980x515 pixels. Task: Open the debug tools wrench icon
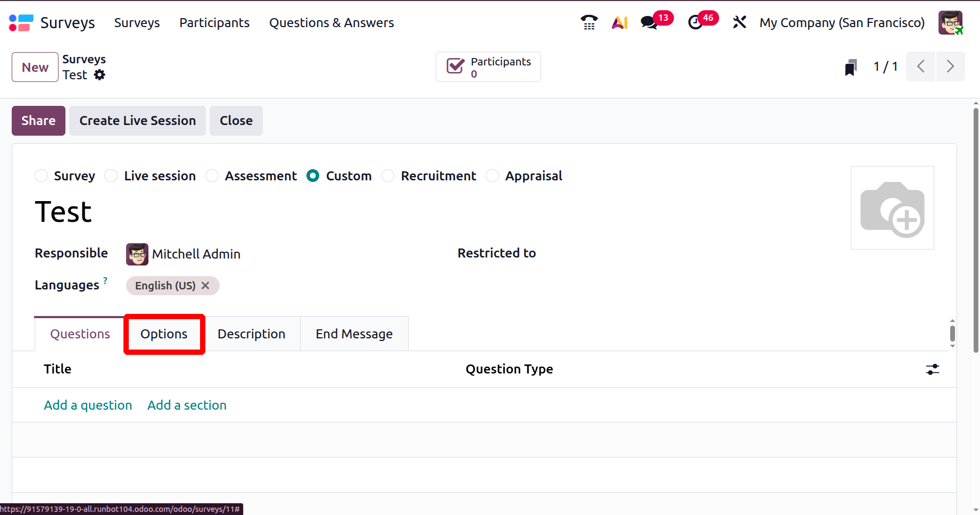pos(739,22)
